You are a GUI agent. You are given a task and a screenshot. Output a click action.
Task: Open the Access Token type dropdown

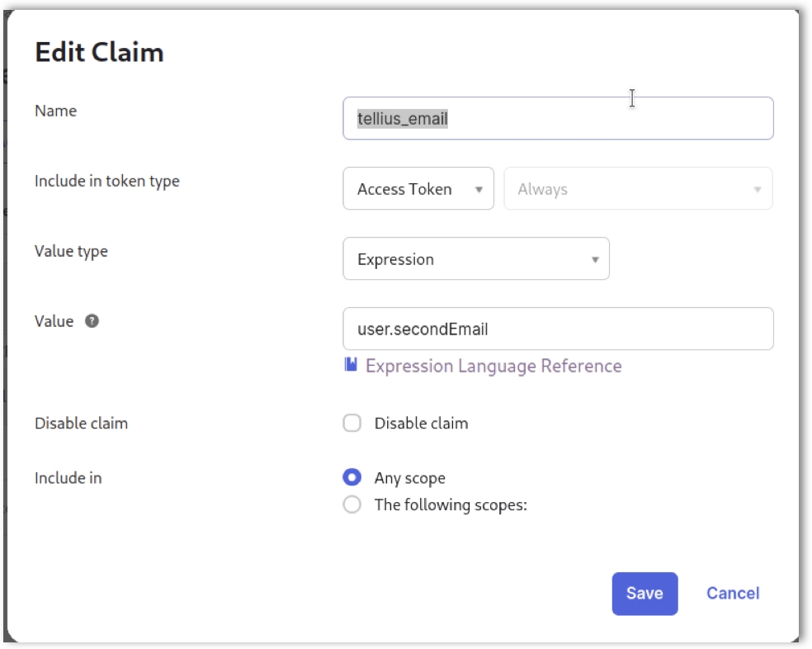click(418, 189)
